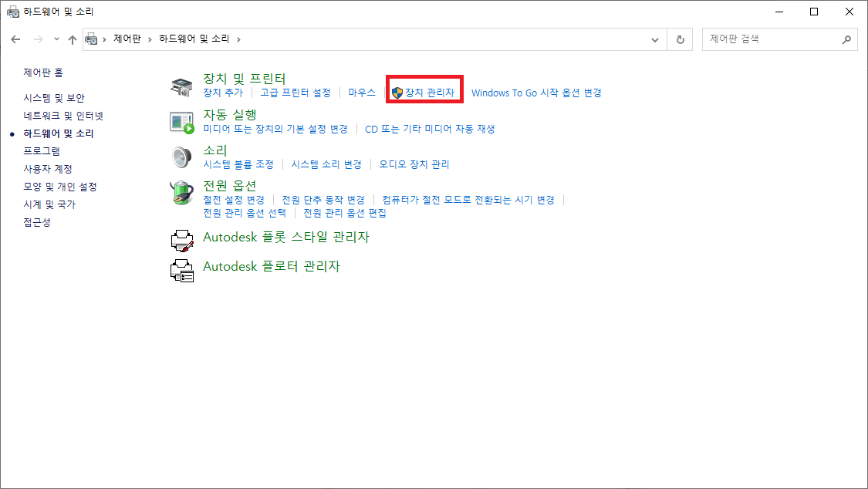Viewport: 868px width, 489px height.
Task: Click 고급 프린터 설정 link
Action: [296, 93]
